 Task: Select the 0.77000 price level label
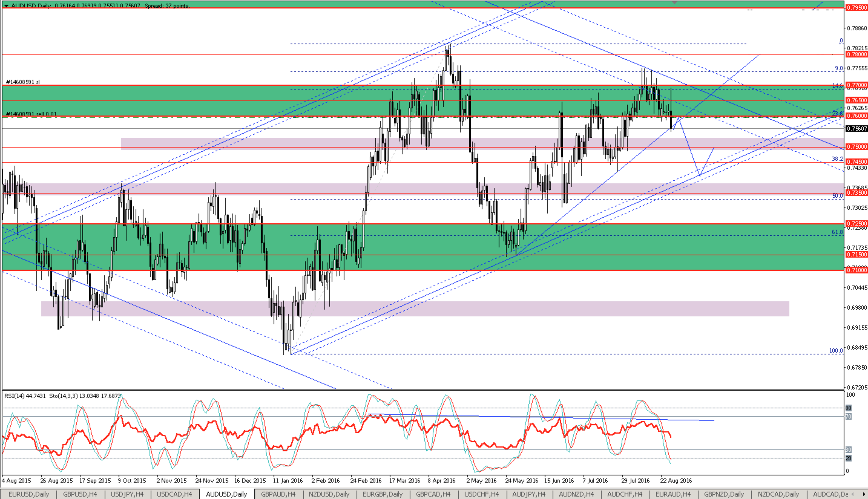856,85
